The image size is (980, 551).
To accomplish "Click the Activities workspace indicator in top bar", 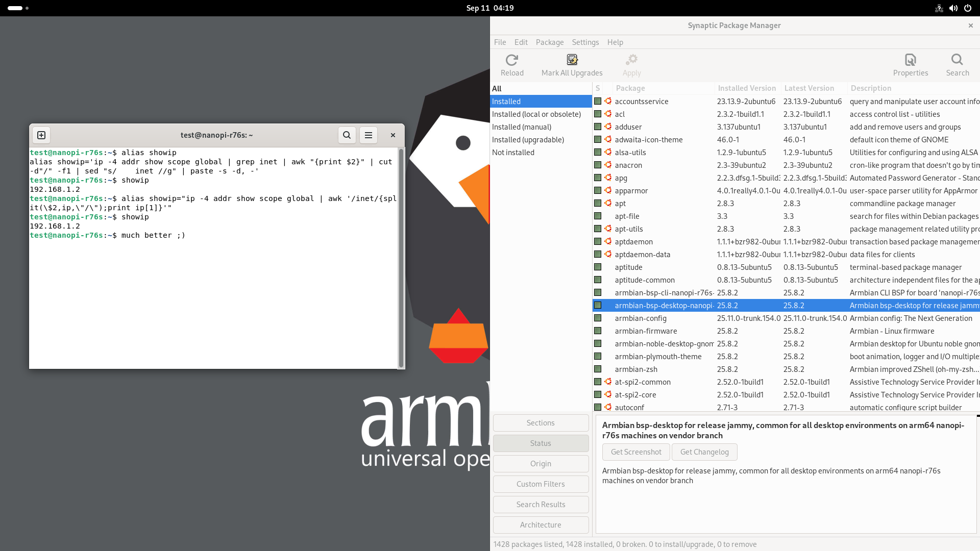I will pyautogui.click(x=18, y=8).
